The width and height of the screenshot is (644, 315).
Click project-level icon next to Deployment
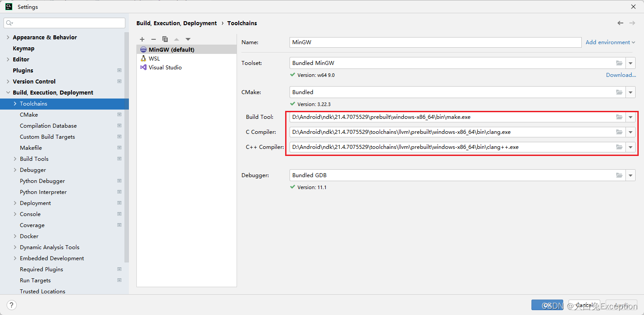pyautogui.click(x=119, y=203)
